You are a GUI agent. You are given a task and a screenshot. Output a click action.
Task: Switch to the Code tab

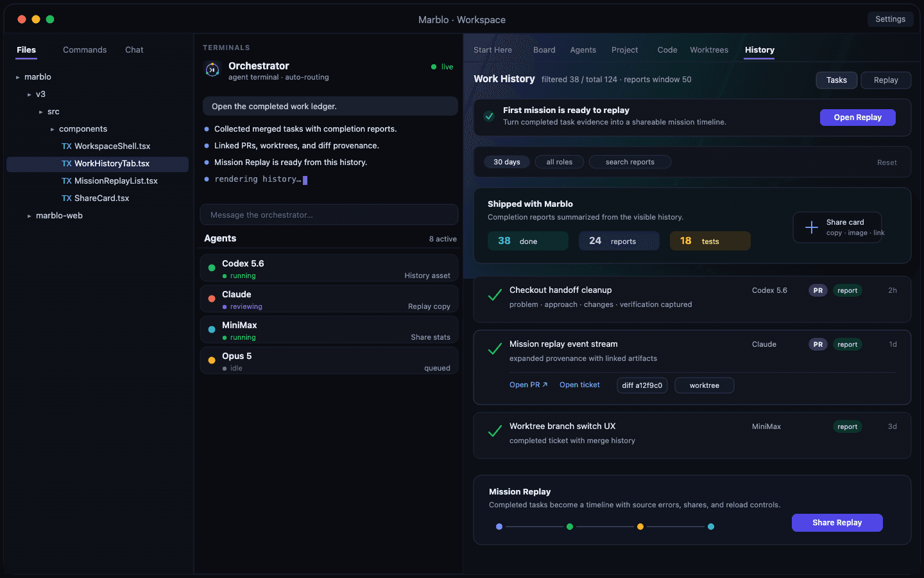coord(667,50)
